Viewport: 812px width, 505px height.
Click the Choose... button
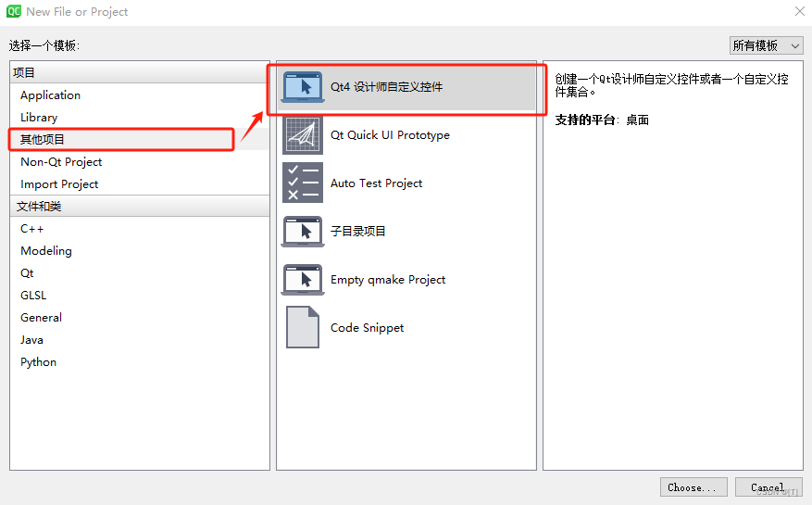pos(693,487)
